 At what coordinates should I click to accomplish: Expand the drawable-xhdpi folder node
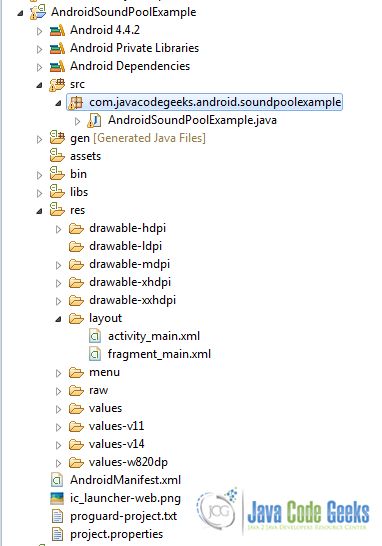click(59, 283)
